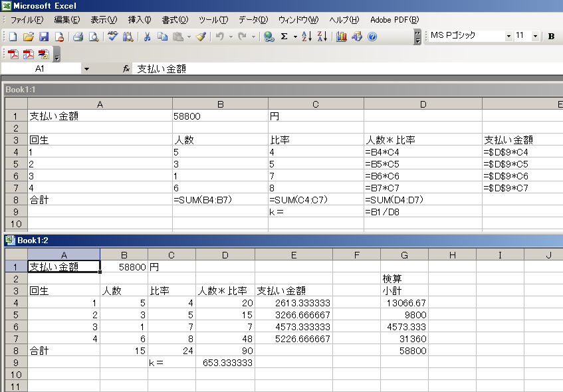Open the データ (Data) menu
The image size is (563, 392).
[253, 19]
